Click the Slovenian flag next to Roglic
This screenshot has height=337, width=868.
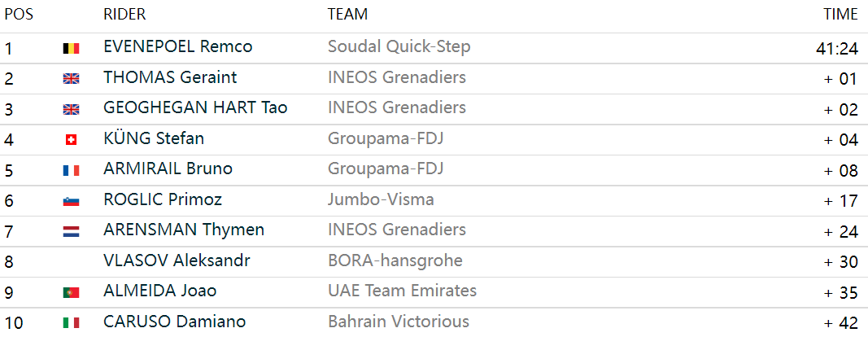[x=71, y=201]
